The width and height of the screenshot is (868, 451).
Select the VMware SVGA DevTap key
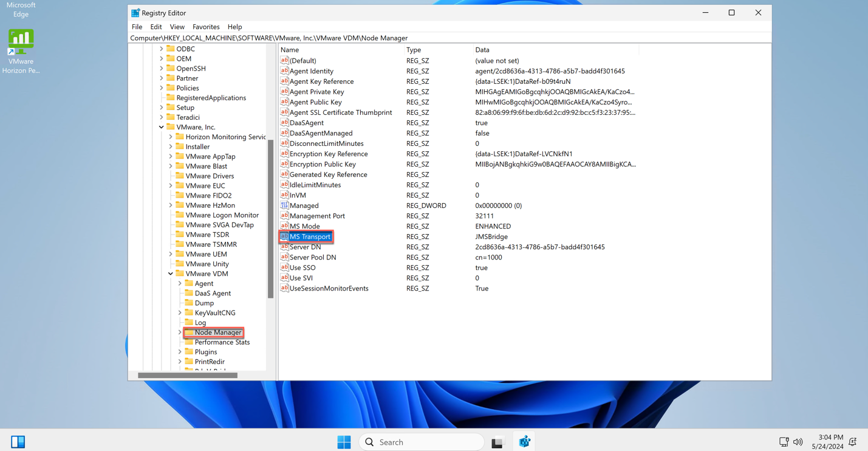tap(219, 225)
